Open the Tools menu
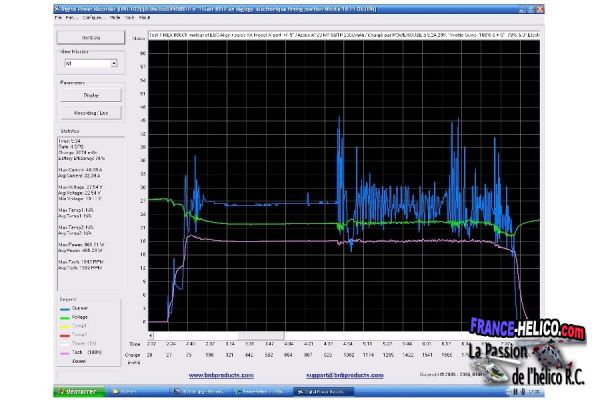Image resolution: width=600 pixels, height=400 pixels. [x=127, y=18]
